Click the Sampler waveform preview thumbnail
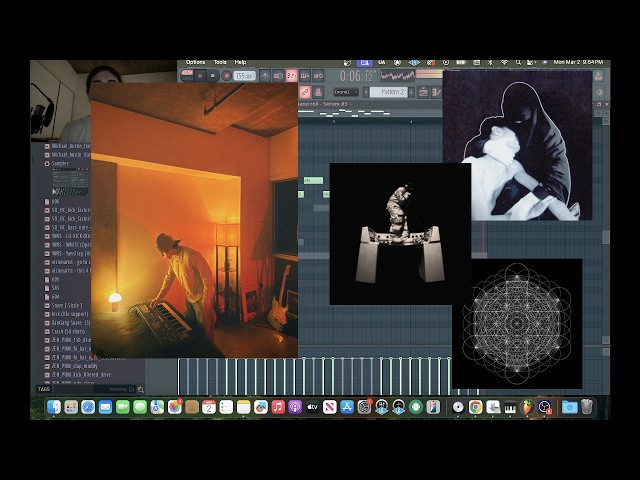Image resolution: width=640 pixels, height=480 pixels. click(x=70, y=182)
